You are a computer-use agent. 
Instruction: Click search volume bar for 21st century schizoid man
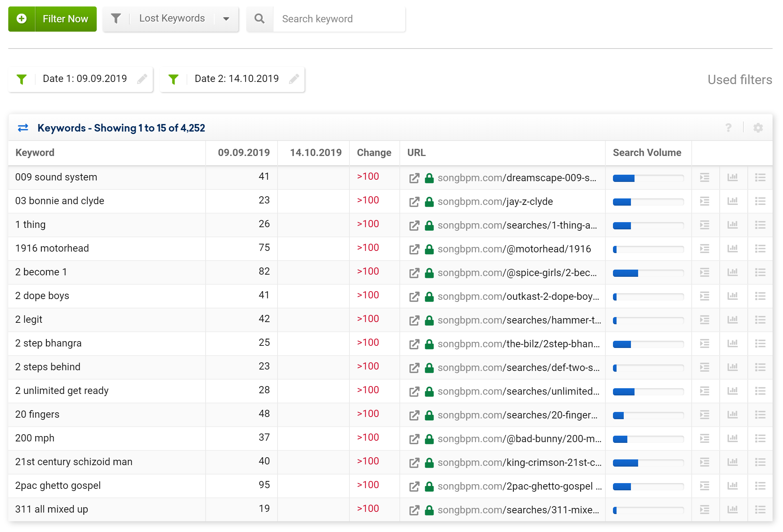click(x=648, y=463)
